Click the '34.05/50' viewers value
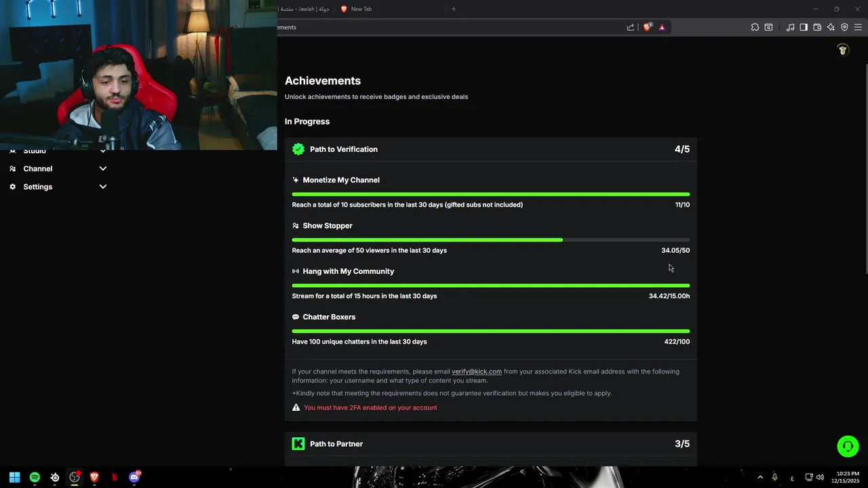The width and height of the screenshot is (868, 488). 675,250
